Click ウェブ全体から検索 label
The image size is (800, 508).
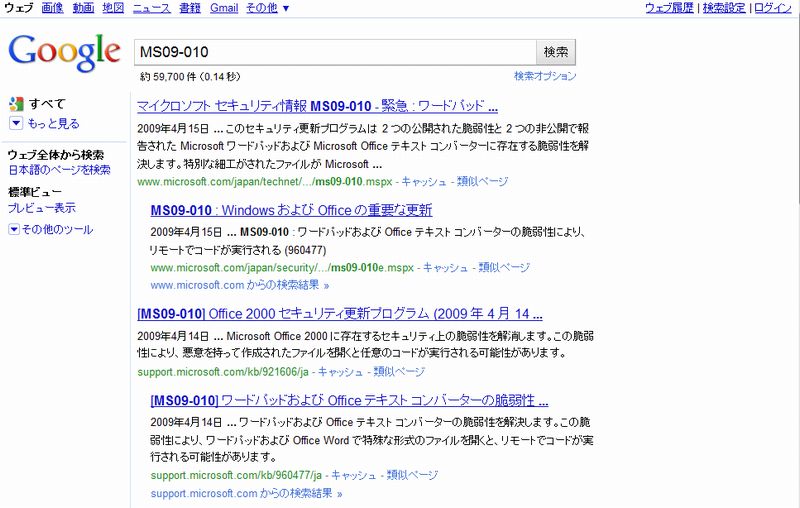coord(56,155)
